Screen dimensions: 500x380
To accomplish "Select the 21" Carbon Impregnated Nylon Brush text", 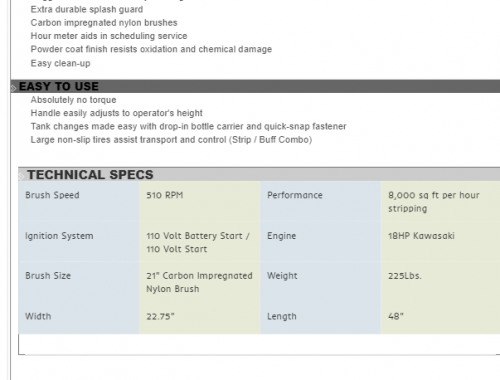I will point(199,282).
